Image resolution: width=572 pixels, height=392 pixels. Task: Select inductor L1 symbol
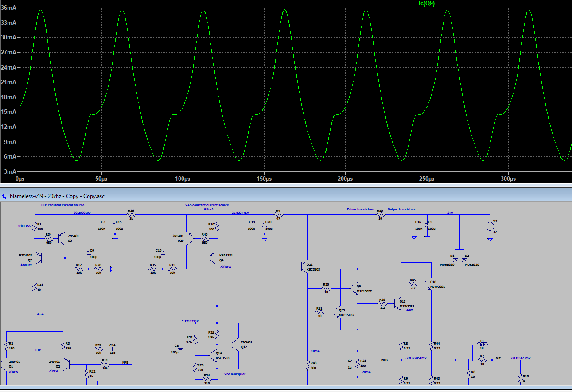pos(481,343)
